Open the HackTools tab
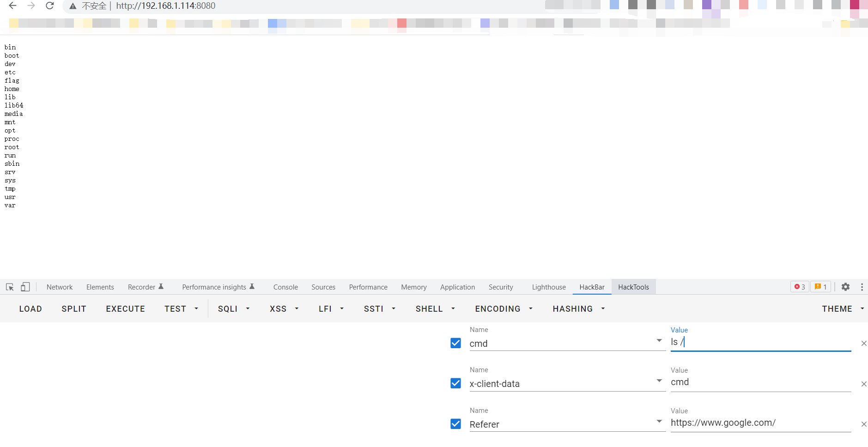 point(633,287)
